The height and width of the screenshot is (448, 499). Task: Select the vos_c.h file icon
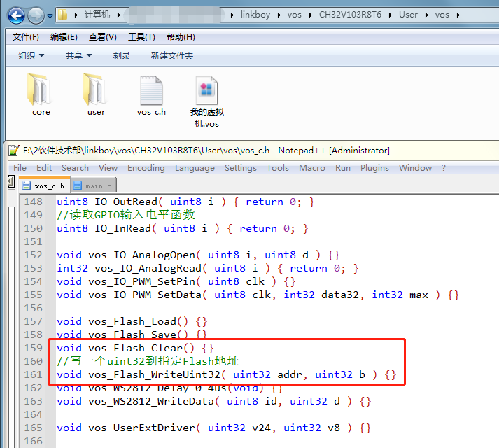click(x=151, y=90)
